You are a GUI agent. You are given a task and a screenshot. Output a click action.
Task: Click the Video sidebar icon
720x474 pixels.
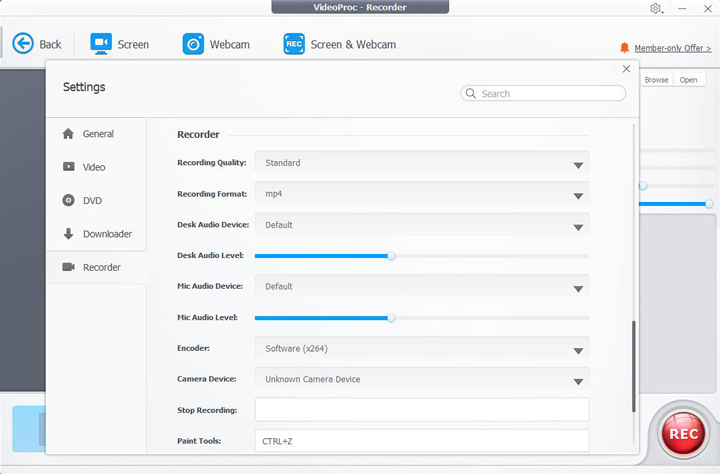click(x=68, y=167)
